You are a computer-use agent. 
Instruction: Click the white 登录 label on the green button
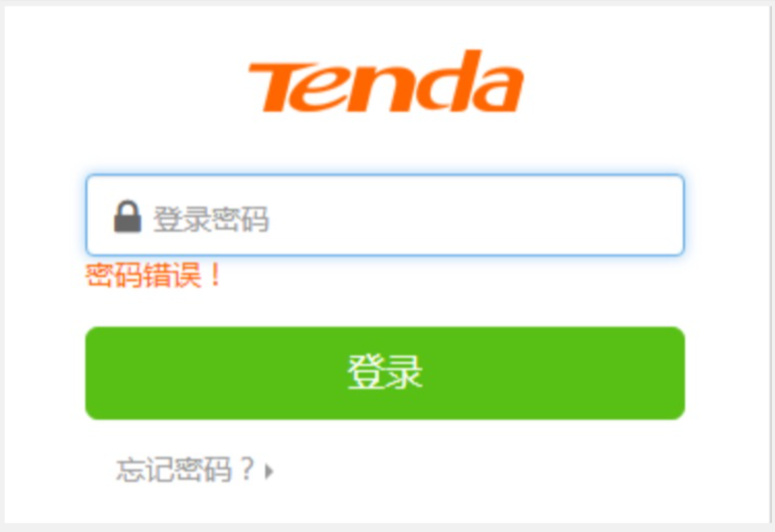click(x=385, y=372)
